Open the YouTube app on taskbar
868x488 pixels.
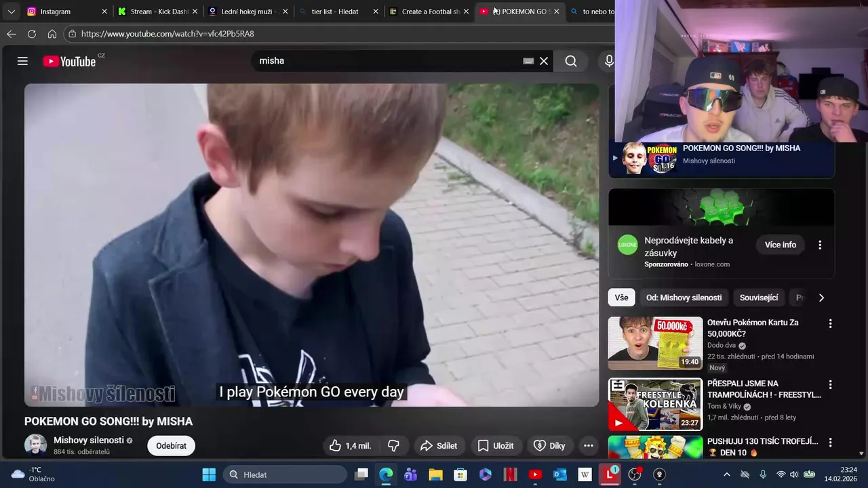point(535,474)
